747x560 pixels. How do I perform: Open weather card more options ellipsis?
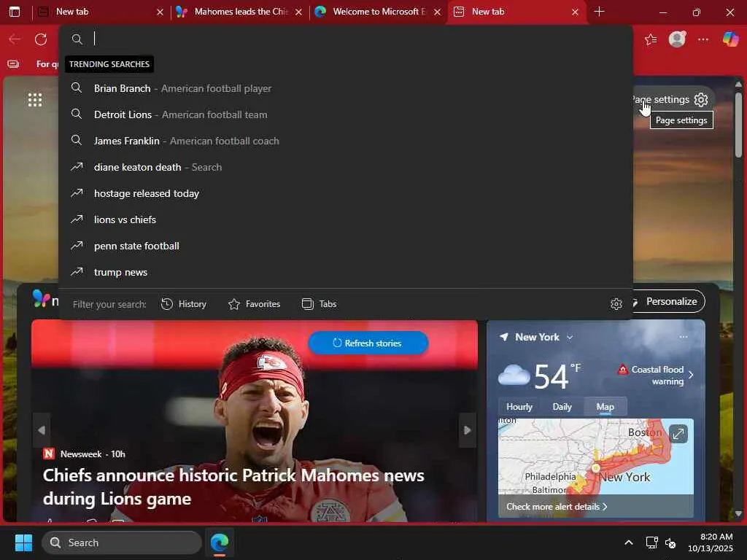pyautogui.click(x=684, y=337)
